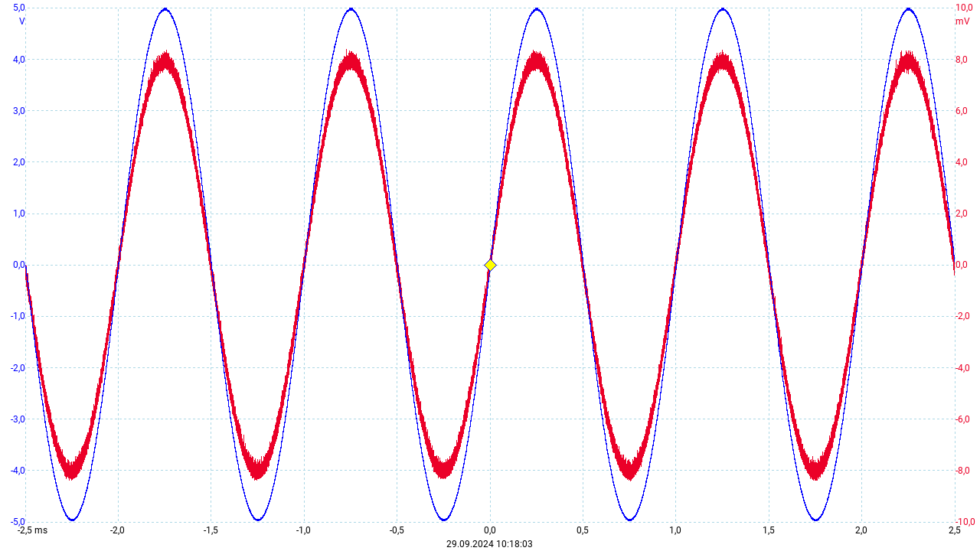Image resolution: width=980 pixels, height=551 pixels.
Task: Click '0,5' on the time axis
Action: [x=583, y=530]
